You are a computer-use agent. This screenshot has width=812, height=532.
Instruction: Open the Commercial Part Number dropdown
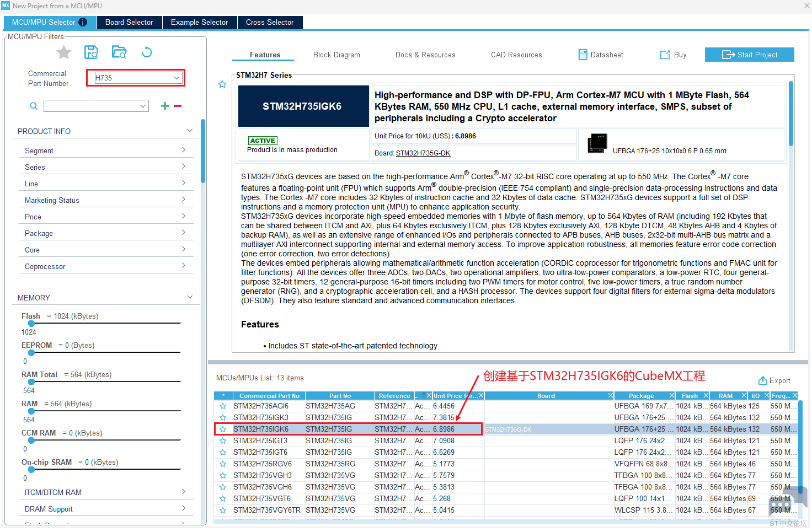click(x=177, y=78)
